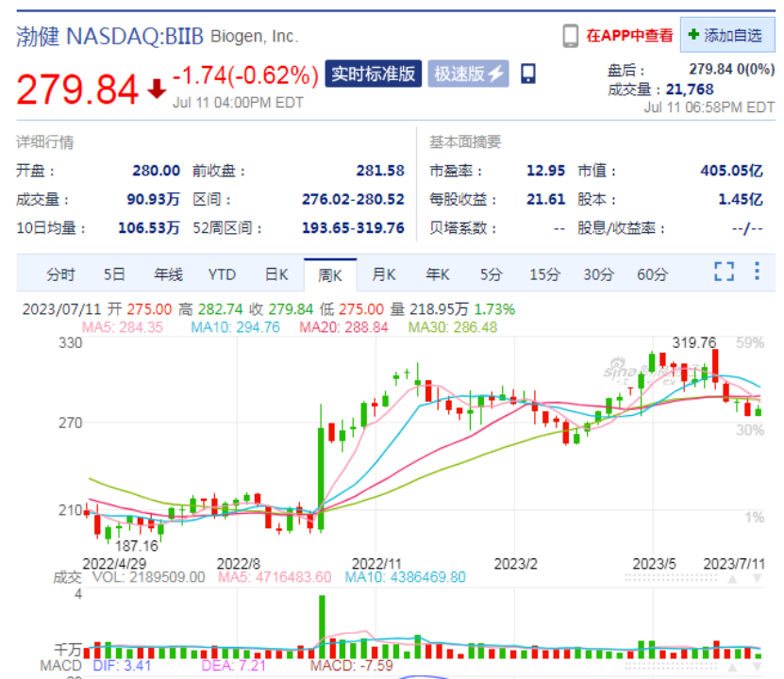Click the 市盈率 value 12.95
The width and height of the screenshot is (784, 679).
(545, 171)
